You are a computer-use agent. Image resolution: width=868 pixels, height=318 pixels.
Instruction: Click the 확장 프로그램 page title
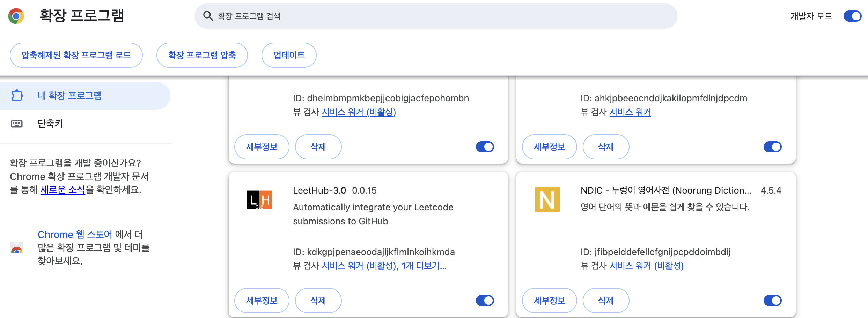coord(82,16)
